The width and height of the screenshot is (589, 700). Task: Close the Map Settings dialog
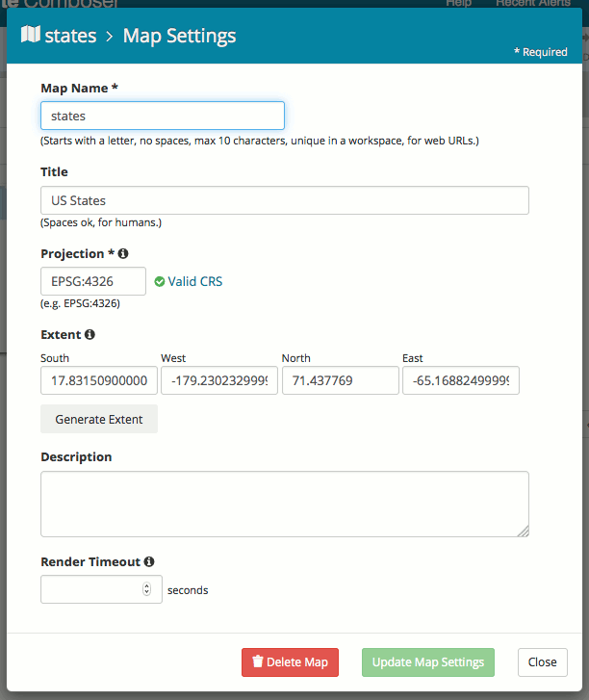(542, 662)
